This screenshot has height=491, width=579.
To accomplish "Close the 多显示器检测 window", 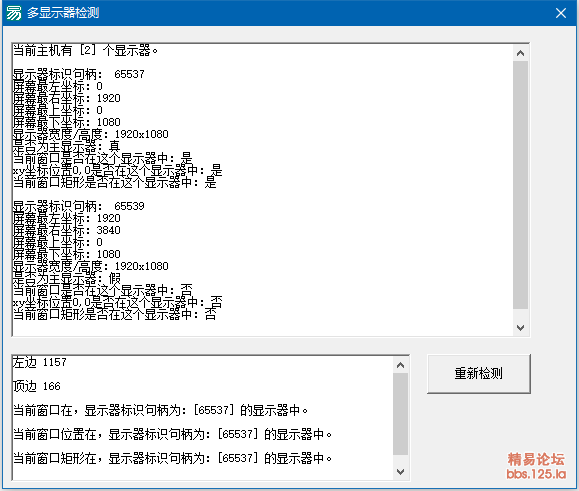I will coord(561,13).
